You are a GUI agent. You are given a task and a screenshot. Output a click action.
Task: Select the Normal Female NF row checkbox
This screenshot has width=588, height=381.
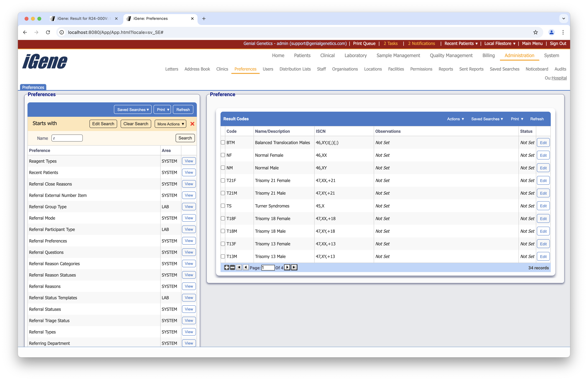coord(223,155)
